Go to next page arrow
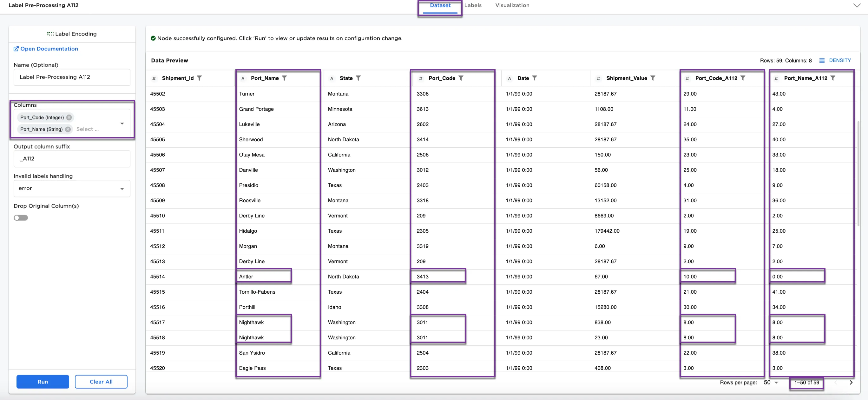Viewport: 868px width, 400px height. click(x=851, y=383)
